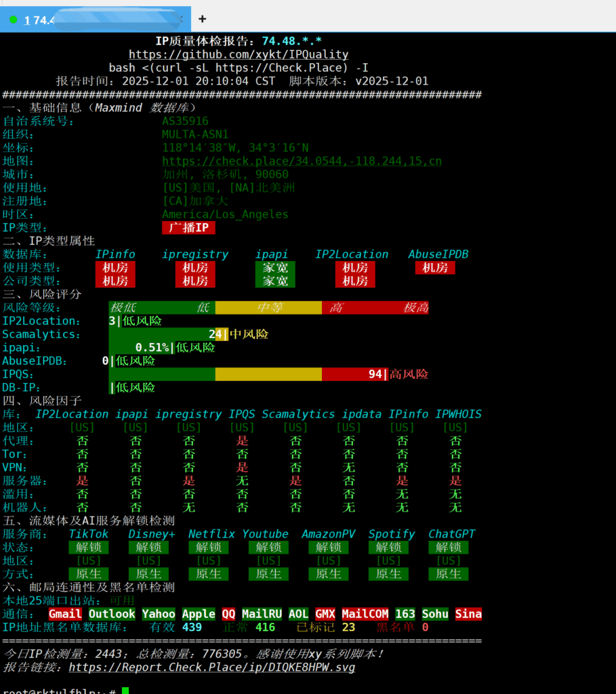616x694 pixels.
Task: Open a new session with plus button
Action: tap(202, 19)
